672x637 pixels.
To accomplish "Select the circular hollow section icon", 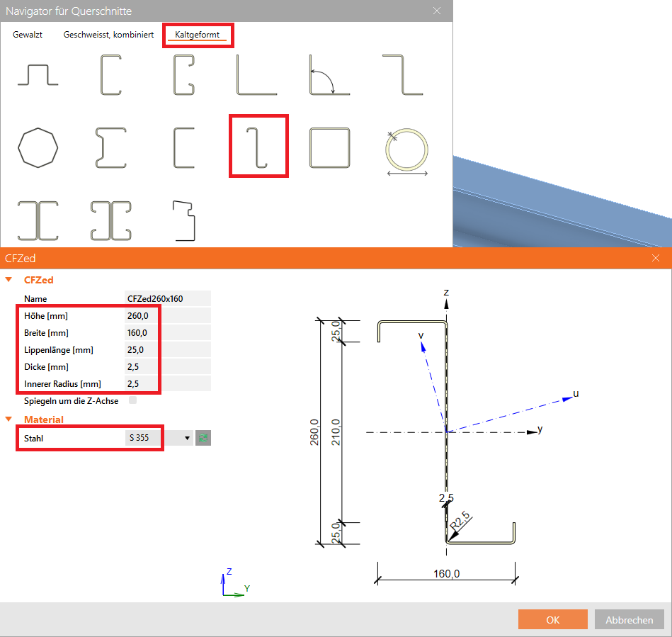I will 406,152.
